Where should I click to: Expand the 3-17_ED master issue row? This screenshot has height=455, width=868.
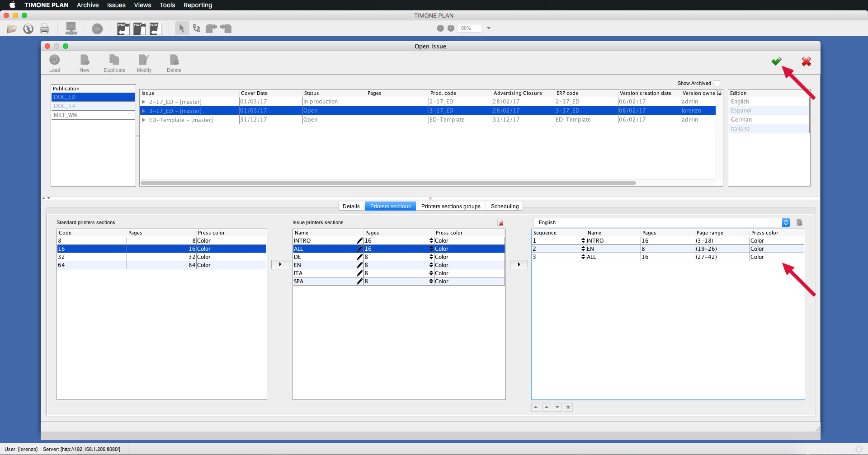coord(144,111)
